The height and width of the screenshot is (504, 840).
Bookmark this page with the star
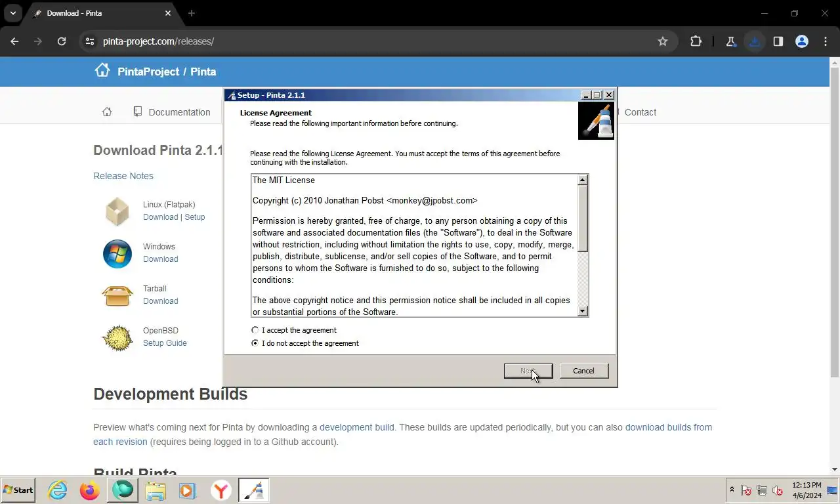[663, 41]
